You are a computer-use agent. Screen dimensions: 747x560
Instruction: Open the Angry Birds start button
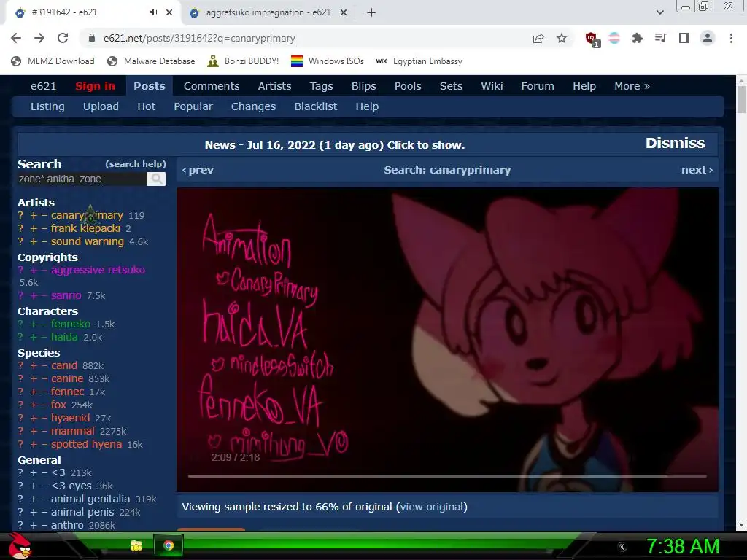click(x=19, y=545)
